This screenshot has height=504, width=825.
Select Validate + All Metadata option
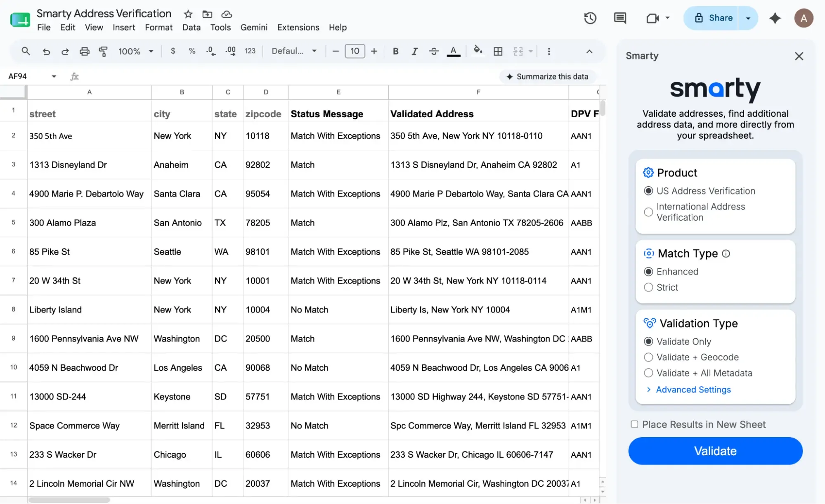(648, 373)
